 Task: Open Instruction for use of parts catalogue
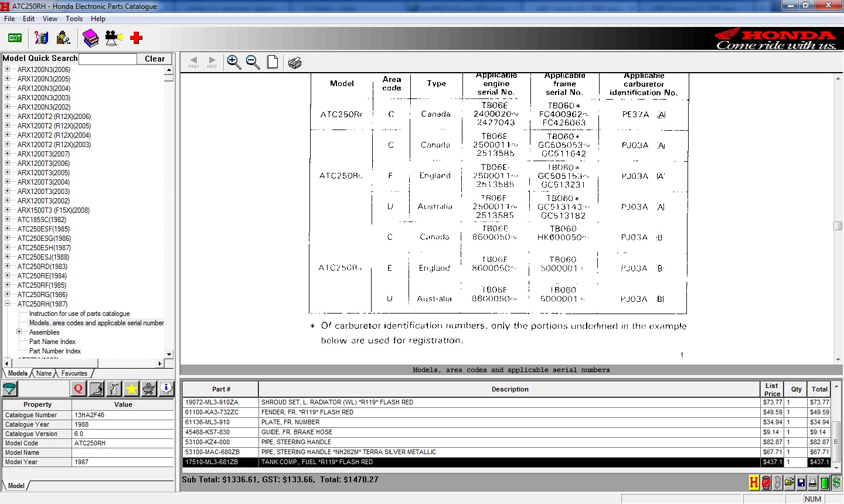coord(80,314)
